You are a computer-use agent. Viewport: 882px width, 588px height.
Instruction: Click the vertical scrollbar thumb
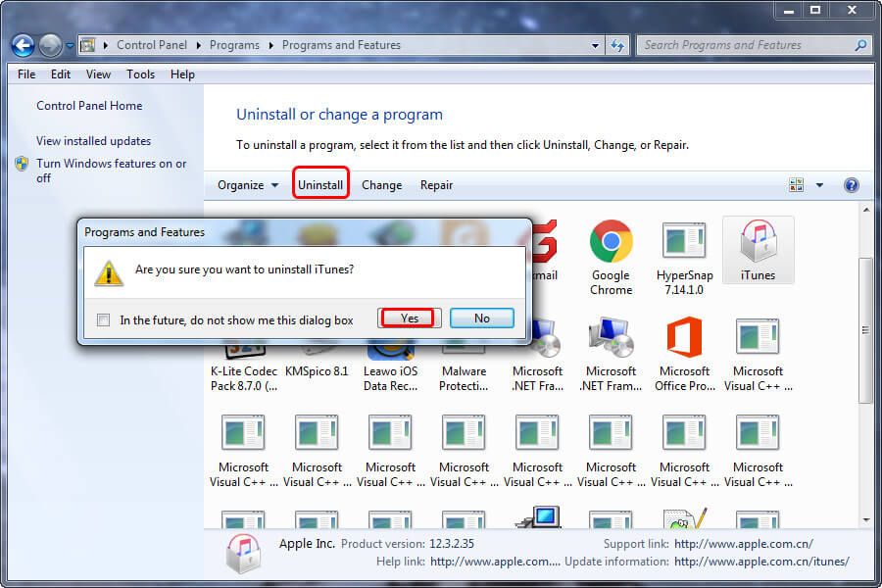[865, 330]
